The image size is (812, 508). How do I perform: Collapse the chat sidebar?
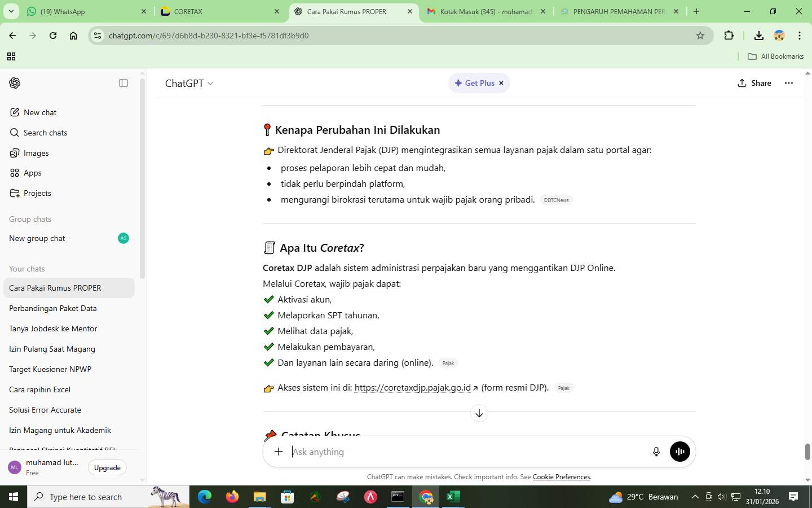[123, 83]
